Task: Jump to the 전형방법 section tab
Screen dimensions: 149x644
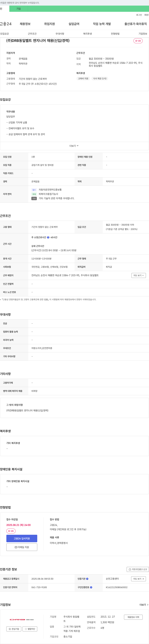Action: click(x=115, y=34)
